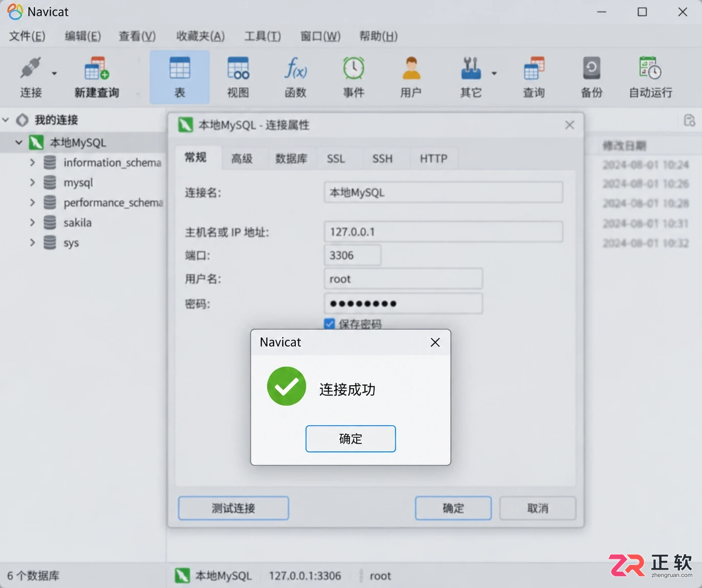The height and width of the screenshot is (588, 702).
Task: Click 确定 in the 连接成功 message box
Action: click(350, 438)
